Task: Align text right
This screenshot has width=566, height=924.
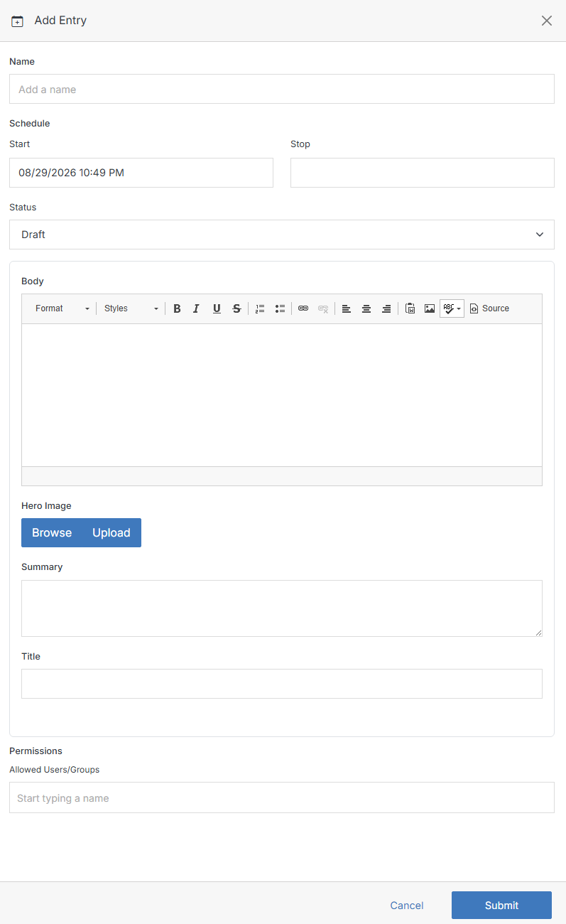Action: [x=386, y=308]
